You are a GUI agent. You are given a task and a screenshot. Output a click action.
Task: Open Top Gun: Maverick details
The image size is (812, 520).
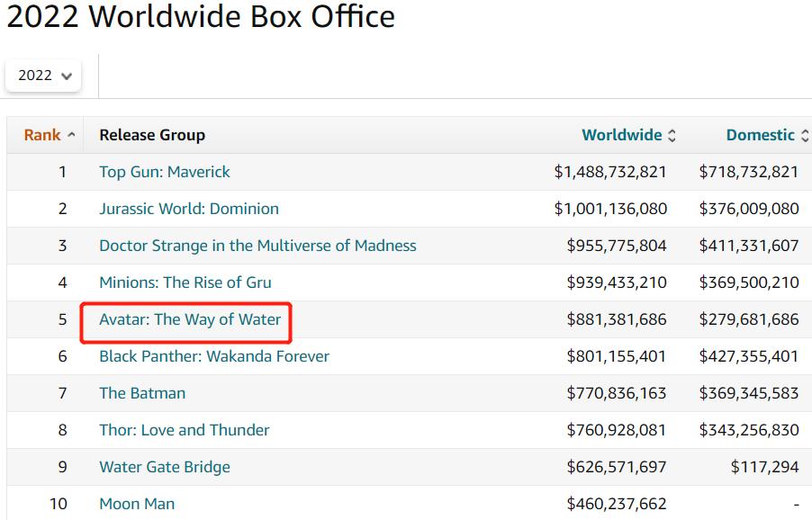point(165,171)
